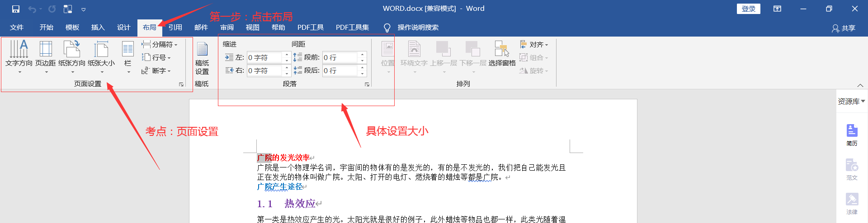Open the 选择窗格 selection pane
This screenshot has height=223, width=868.
tap(502, 54)
